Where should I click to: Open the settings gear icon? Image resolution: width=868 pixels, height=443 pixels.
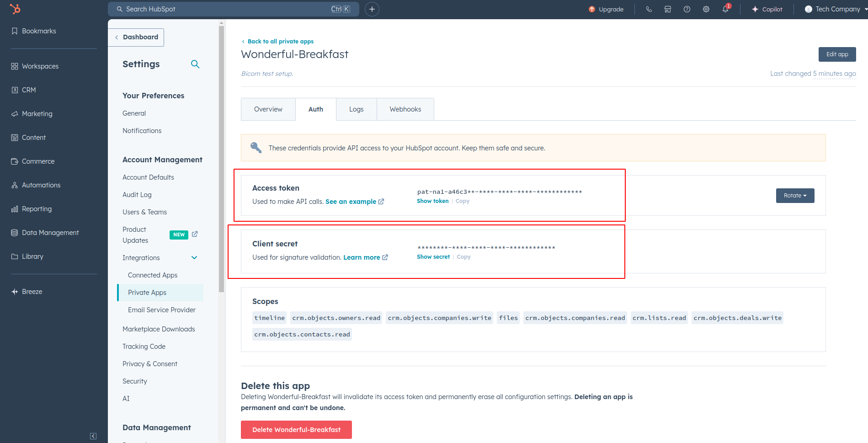click(x=706, y=9)
